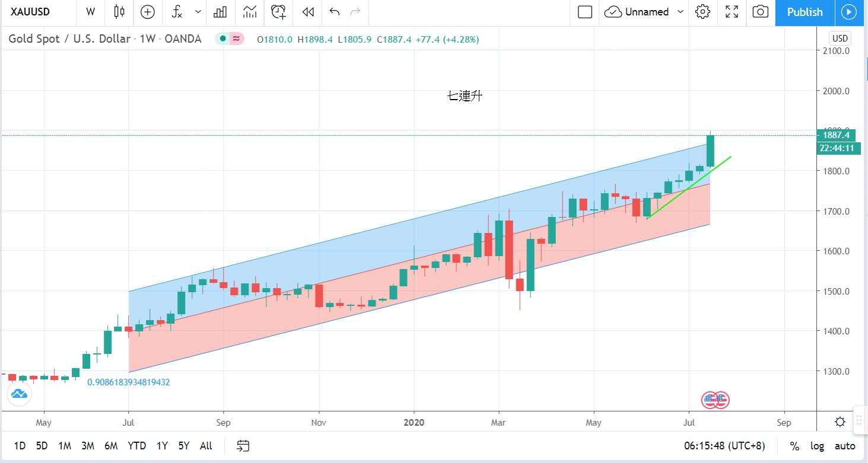This screenshot has width=868, height=463.
Task: Take a chart snapshot with the camera icon
Action: [x=760, y=12]
